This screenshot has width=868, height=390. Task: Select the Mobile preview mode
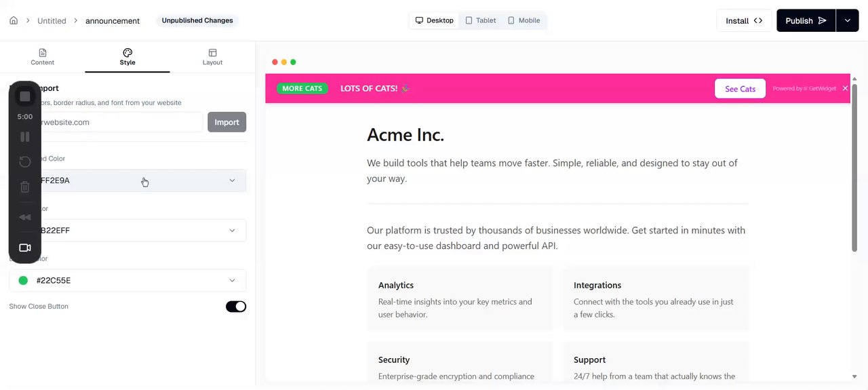coord(524,20)
